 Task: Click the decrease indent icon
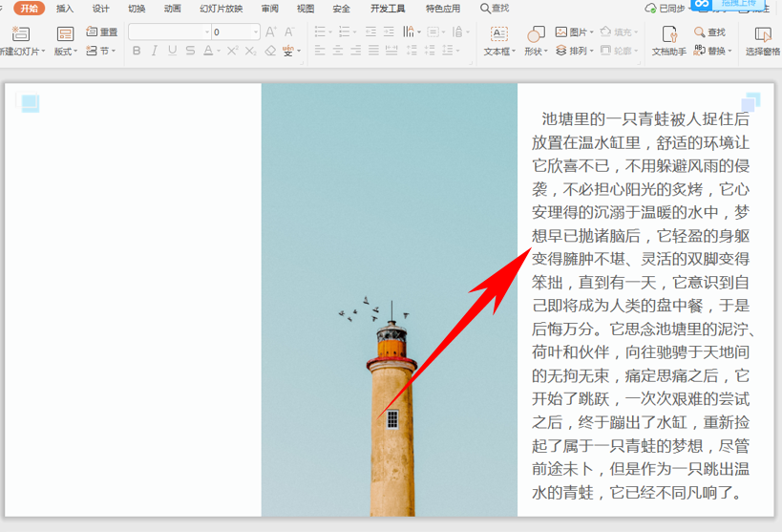pos(370,32)
